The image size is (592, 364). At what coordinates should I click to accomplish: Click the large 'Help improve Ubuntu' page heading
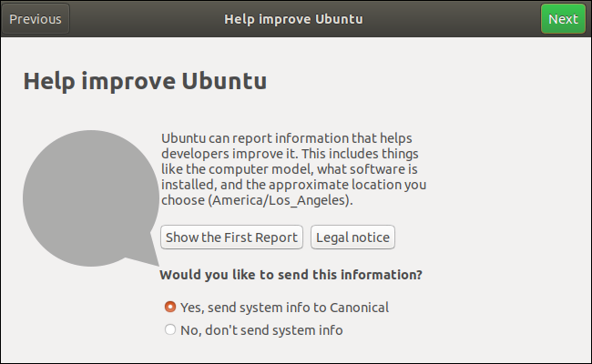[x=145, y=81]
